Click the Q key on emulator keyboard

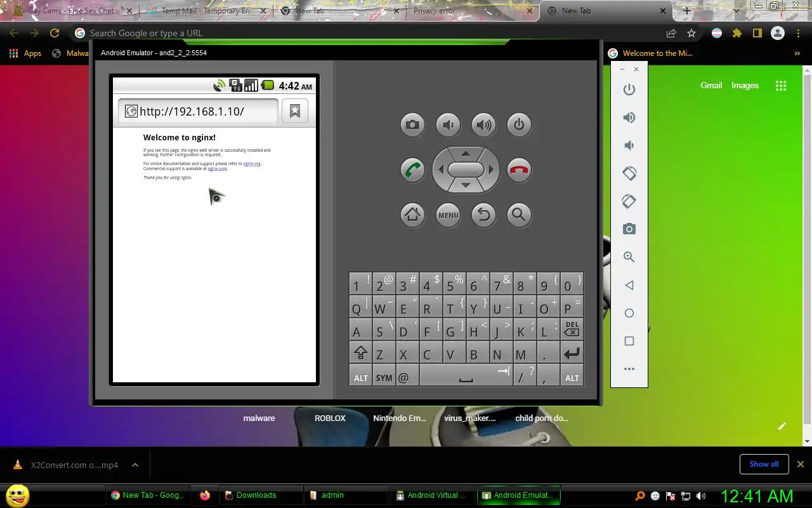(360, 306)
